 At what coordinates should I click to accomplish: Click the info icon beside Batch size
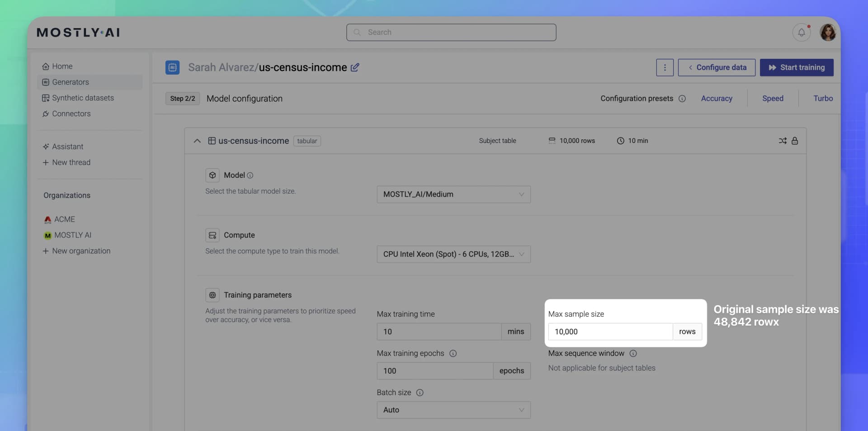click(x=420, y=393)
